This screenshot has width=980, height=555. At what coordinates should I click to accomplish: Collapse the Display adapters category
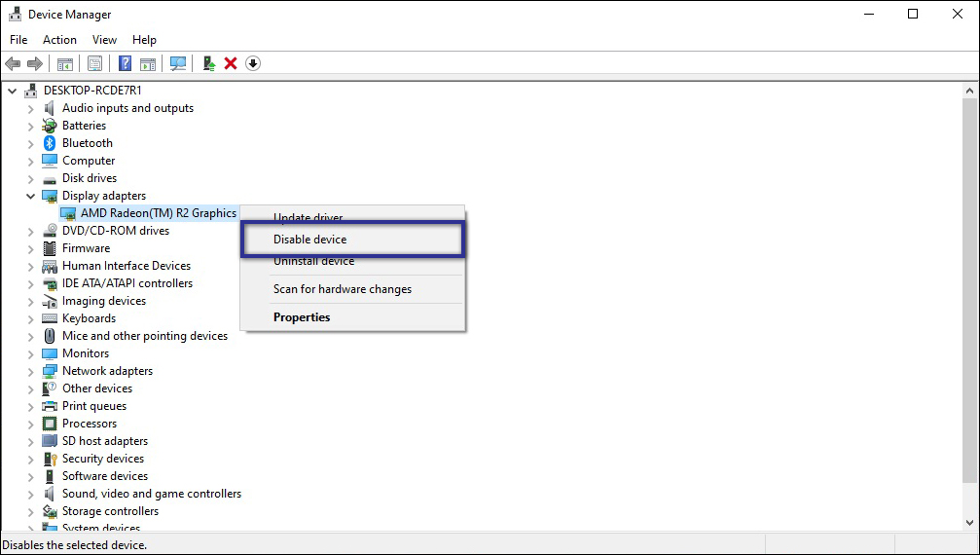31,196
